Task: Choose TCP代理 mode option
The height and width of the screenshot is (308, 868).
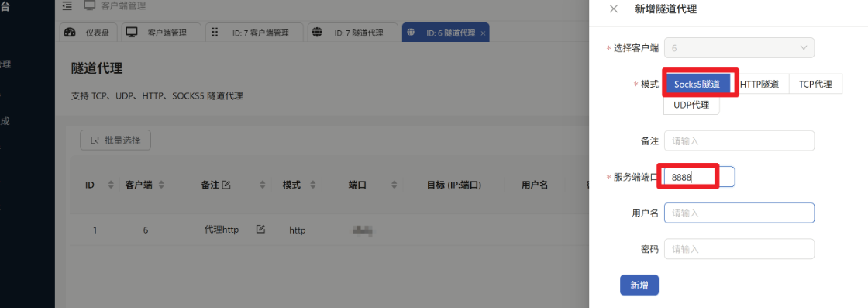Action: [x=815, y=85]
